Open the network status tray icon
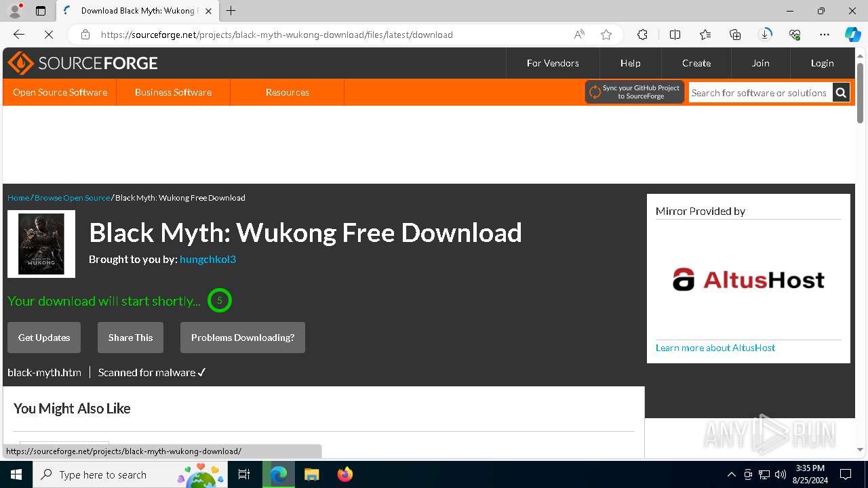The height and width of the screenshot is (488, 868). (764, 474)
